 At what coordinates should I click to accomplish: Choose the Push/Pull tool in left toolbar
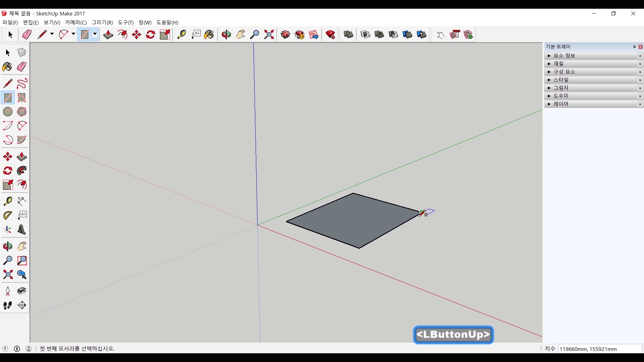(21, 157)
